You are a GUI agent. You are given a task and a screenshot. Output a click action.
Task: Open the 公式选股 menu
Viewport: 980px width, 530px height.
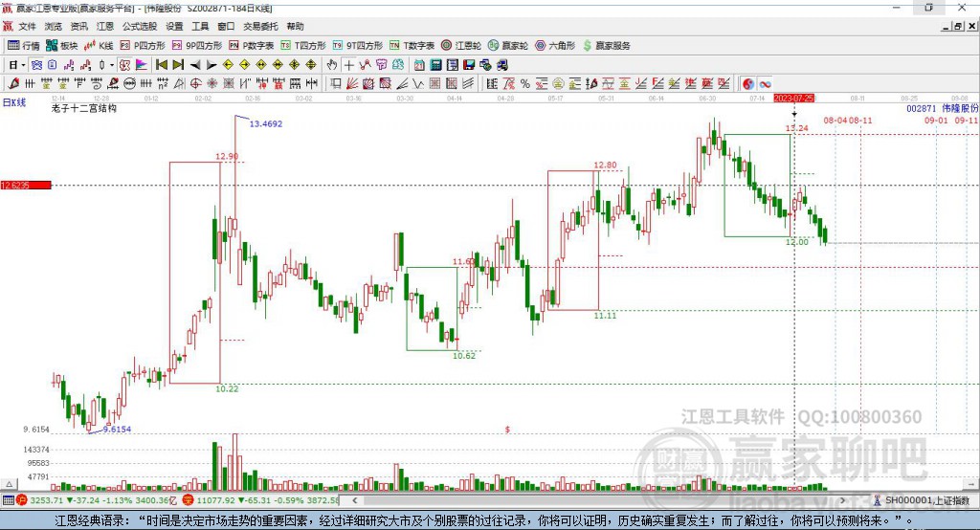pos(140,26)
